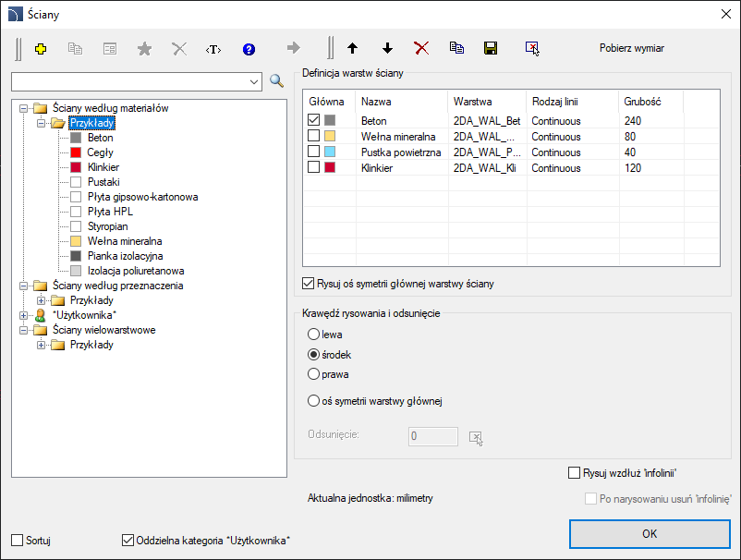The height and width of the screenshot is (560, 741).
Task: Click the copy item icon in left toolbar
Action: tap(75, 49)
